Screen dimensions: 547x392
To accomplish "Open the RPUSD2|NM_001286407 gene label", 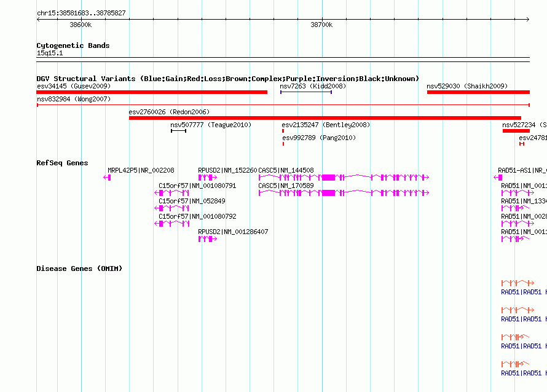I will (233, 232).
